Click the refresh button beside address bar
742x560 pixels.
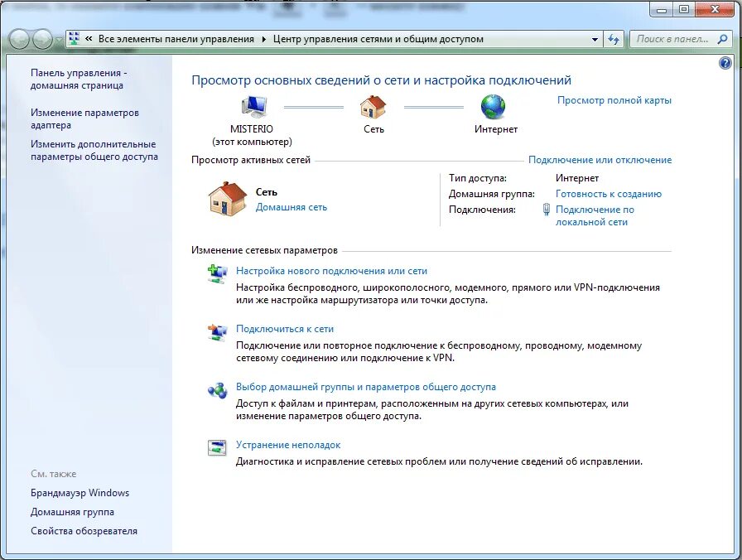click(614, 39)
